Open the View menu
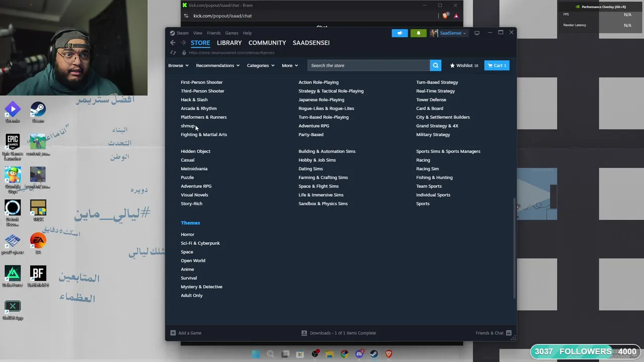 [x=198, y=33]
